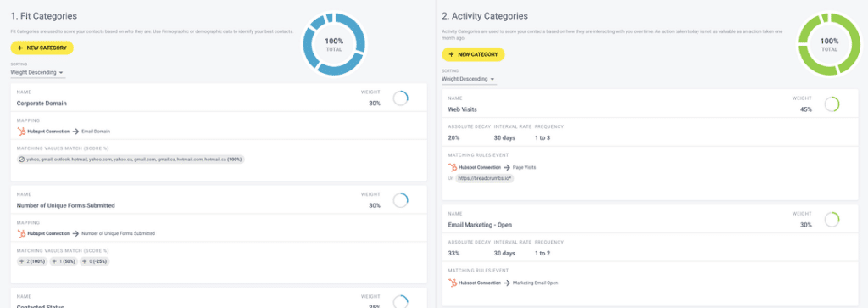Open the Web Visits category name
The image size is (868, 308).
tap(461, 109)
